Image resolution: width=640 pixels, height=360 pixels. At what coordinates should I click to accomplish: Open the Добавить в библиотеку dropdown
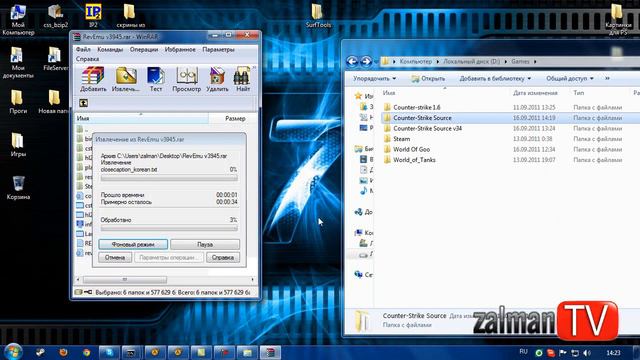pos(495,78)
